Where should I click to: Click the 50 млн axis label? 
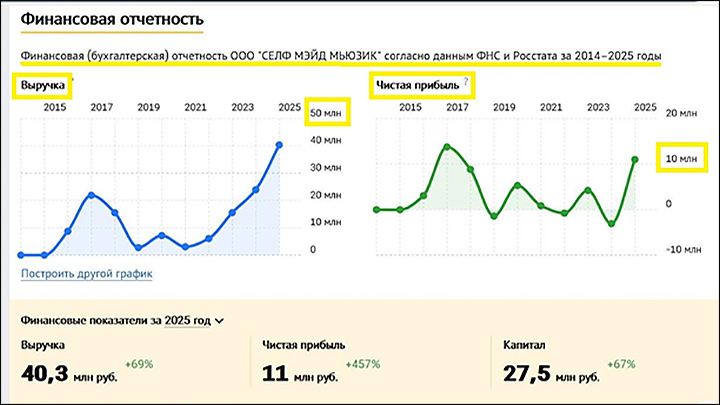pyautogui.click(x=329, y=113)
